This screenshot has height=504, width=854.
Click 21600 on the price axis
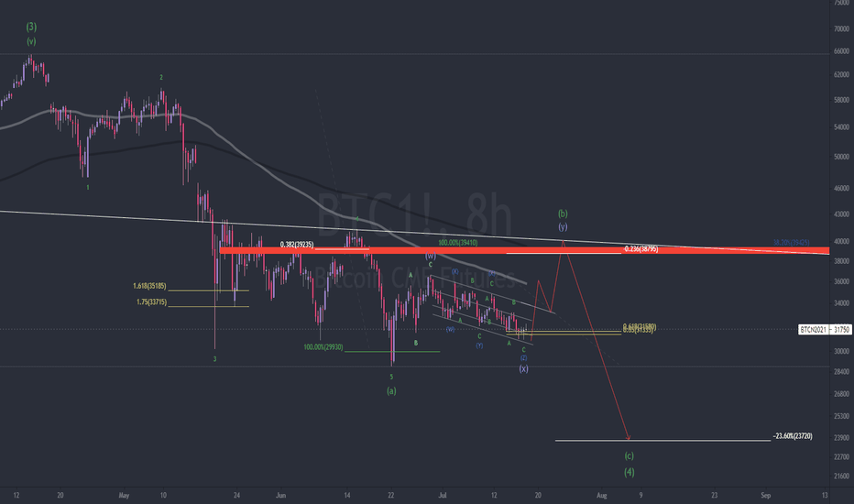841,477
